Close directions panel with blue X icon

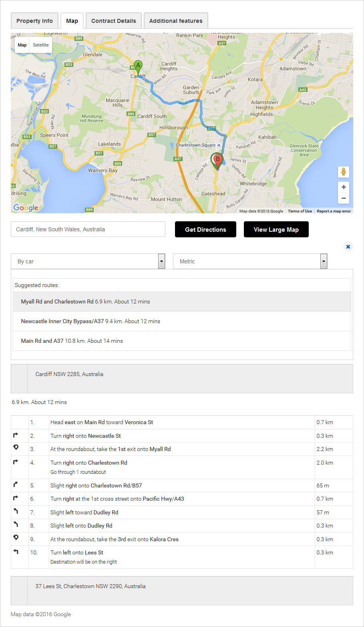click(x=348, y=247)
